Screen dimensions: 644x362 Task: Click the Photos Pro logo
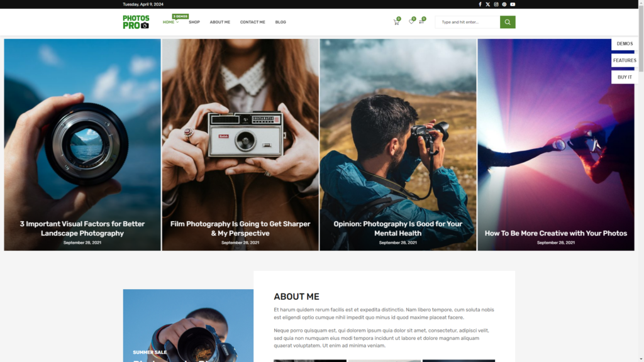pos(136,22)
